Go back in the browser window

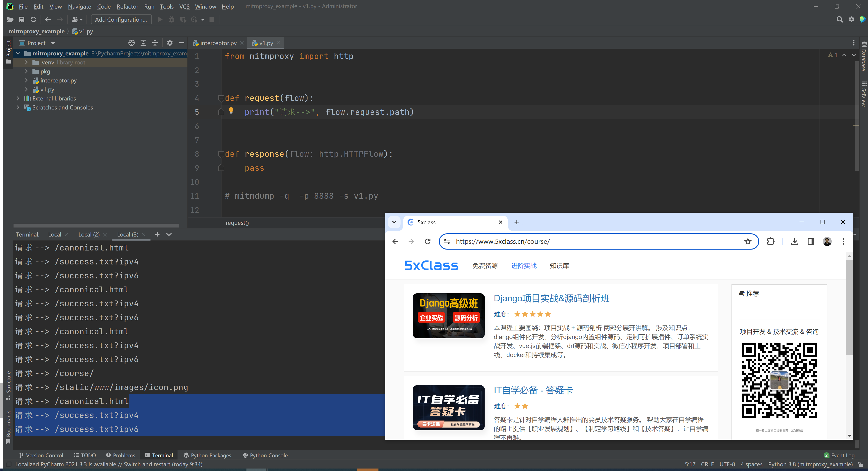(395, 241)
